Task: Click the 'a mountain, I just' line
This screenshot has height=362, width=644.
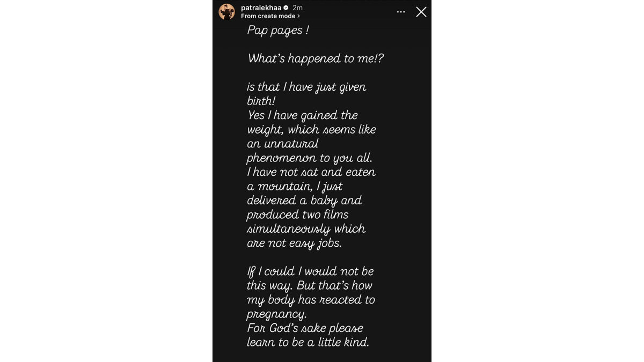Action: tap(294, 187)
